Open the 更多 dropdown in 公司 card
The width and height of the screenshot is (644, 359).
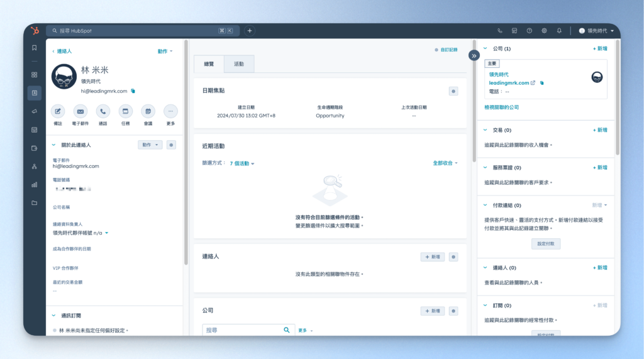(305, 330)
